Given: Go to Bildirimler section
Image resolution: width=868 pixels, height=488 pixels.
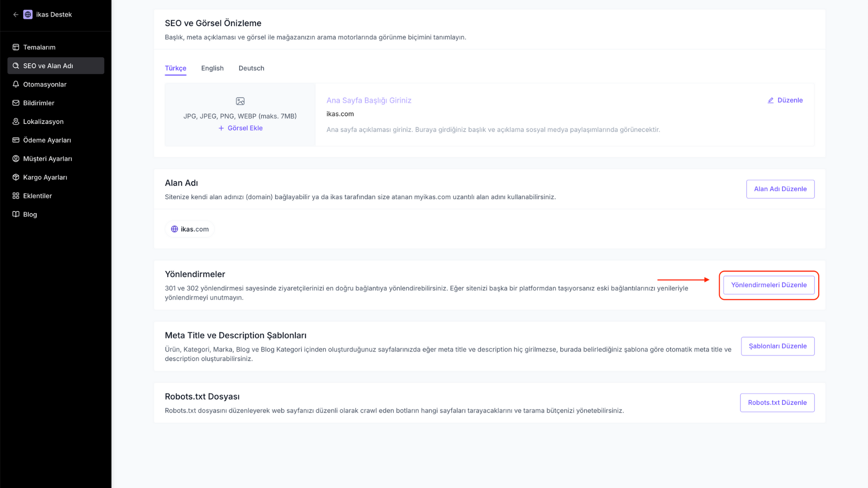Looking at the screenshot, I should pyautogui.click(x=56, y=103).
